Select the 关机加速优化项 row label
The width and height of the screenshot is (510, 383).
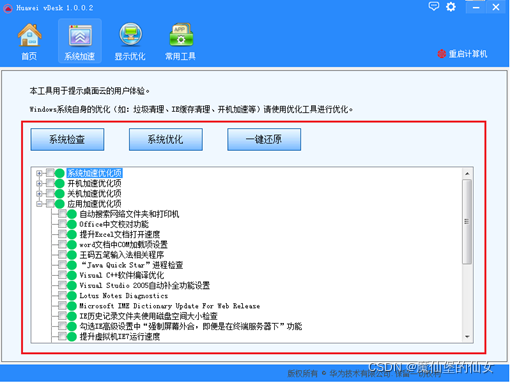pyautogui.click(x=95, y=193)
